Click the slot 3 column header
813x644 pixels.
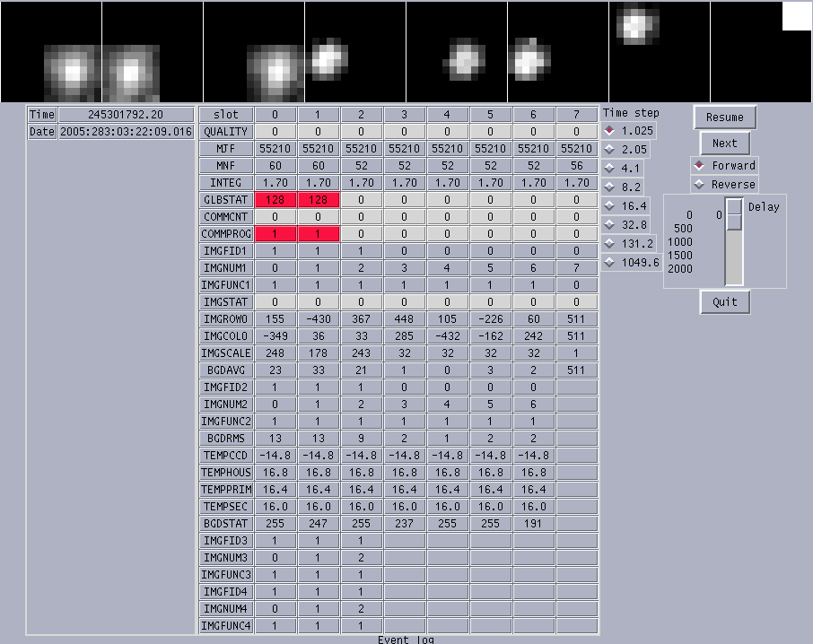pos(404,115)
